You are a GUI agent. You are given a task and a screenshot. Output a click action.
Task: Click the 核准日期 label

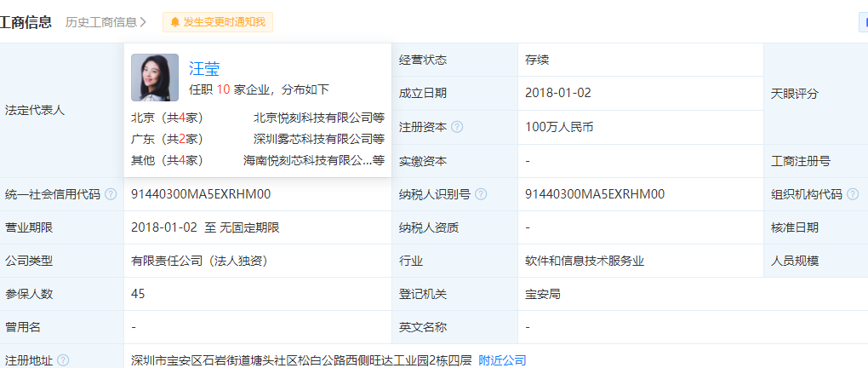point(794,227)
